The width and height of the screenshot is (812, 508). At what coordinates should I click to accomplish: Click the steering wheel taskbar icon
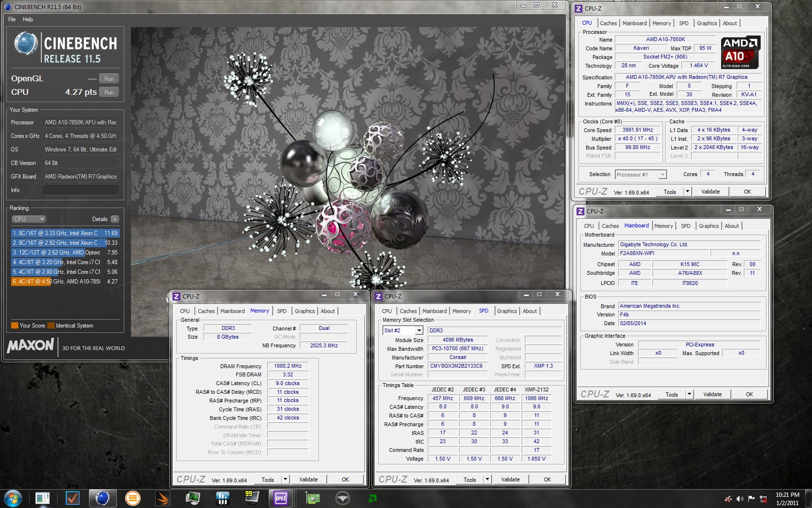pos(343,498)
